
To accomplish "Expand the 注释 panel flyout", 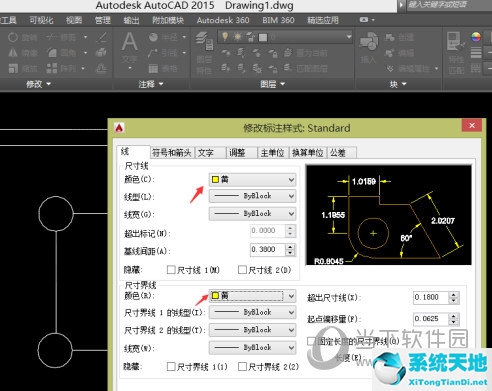I will tap(151, 84).
